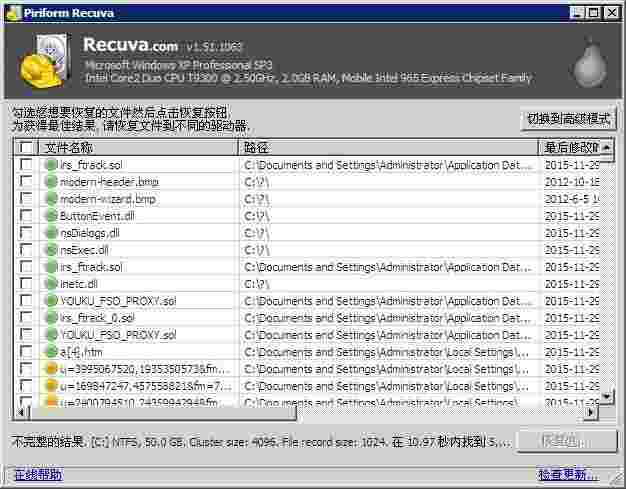Click the 2012-6-5 date of modern-wizard.bmp
Image resolution: width=626 pixels, height=489 pixels.
tap(572, 199)
